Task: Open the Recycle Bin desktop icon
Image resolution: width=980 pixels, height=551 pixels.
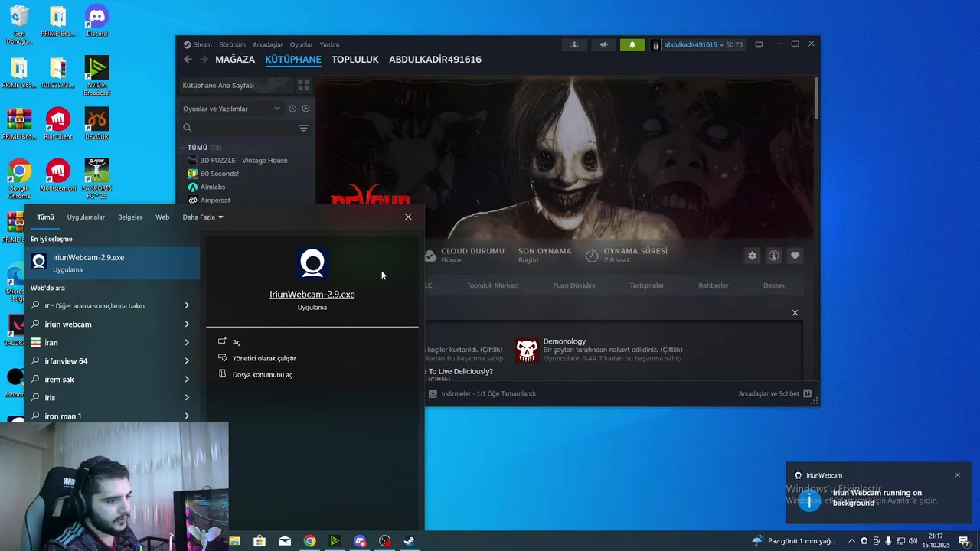Action: [19, 25]
